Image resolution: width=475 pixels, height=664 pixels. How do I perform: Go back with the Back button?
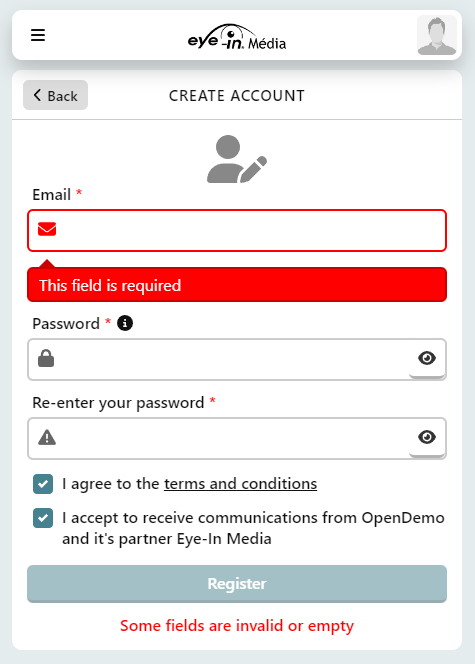(55, 95)
